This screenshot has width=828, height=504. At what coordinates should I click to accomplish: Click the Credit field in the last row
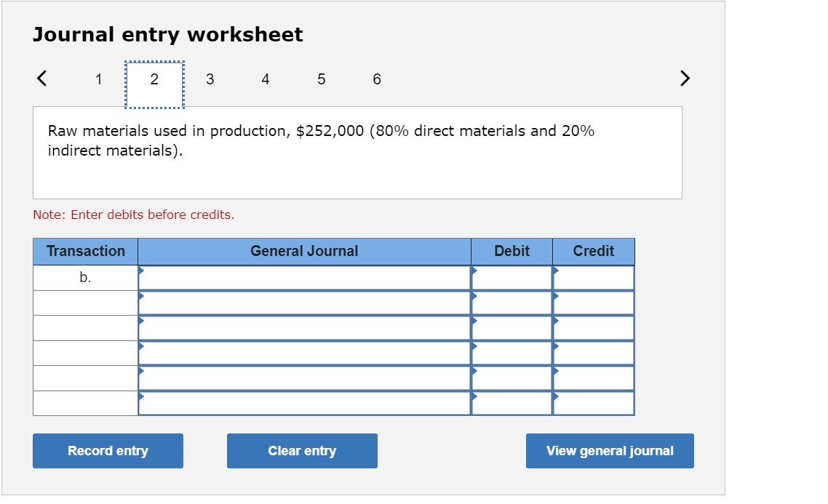(594, 401)
